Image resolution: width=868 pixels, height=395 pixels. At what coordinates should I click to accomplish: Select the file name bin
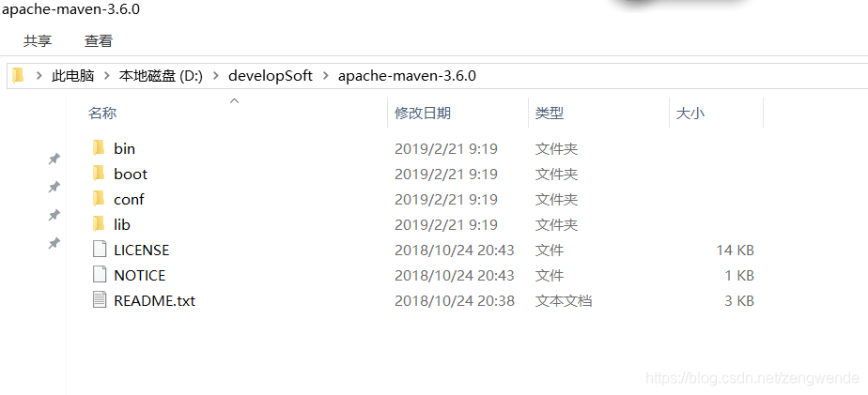(125, 148)
